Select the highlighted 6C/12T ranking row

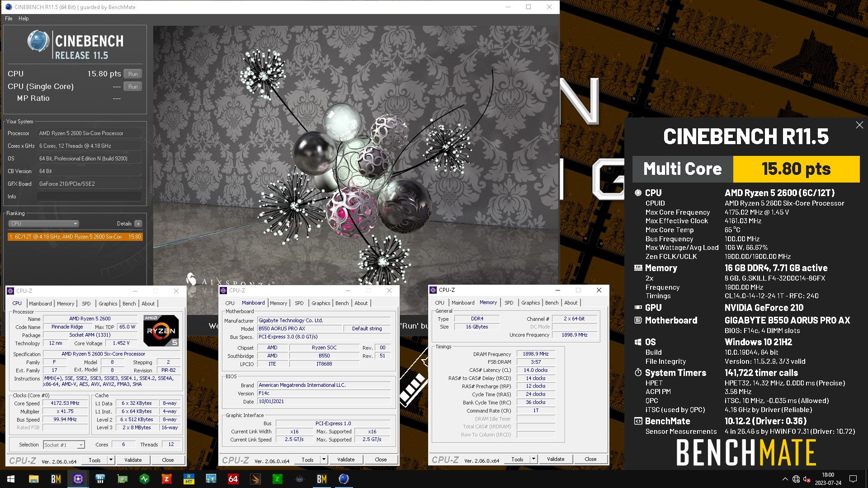(75, 237)
